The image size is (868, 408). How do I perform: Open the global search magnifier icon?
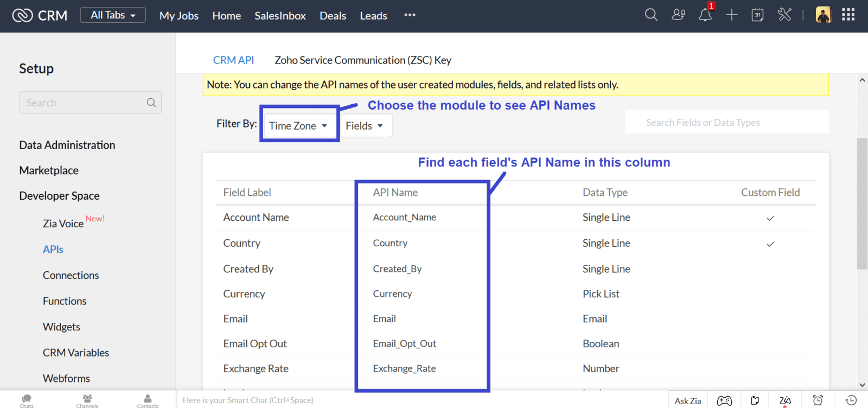651,15
